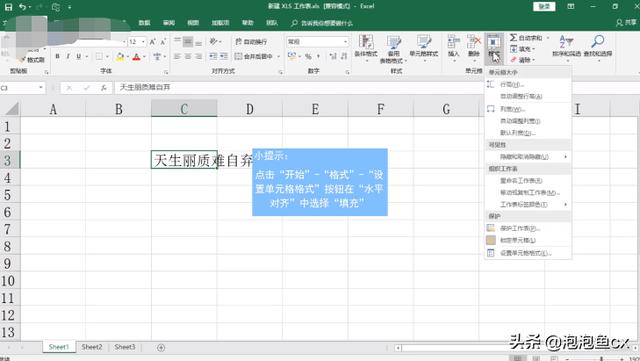This screenshot has width=640, height=361.
Task: Click Accounting Number Format icon
Action: [x=292, y=56]
